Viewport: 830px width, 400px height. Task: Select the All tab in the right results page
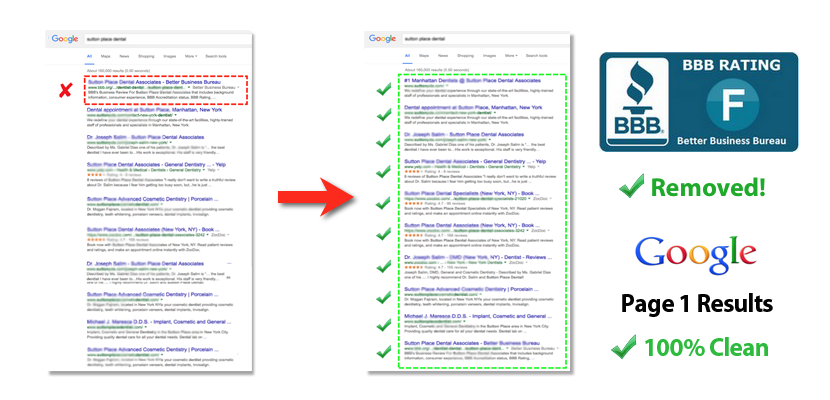point(408,56)
